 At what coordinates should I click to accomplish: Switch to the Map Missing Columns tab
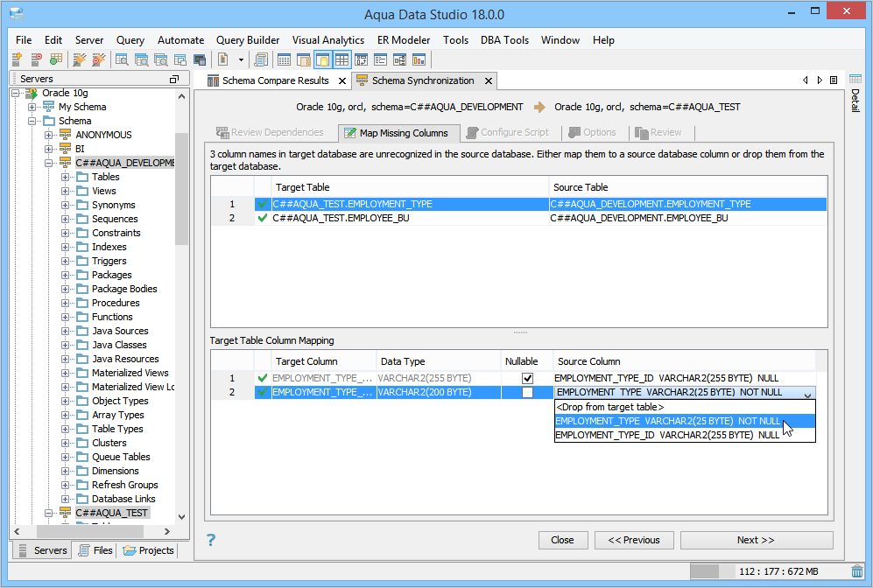click(398, 133)
